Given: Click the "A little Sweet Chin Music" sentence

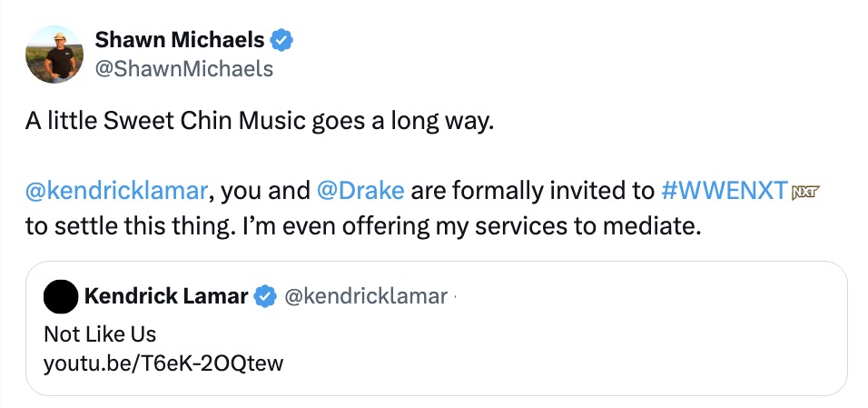Looking at the screenshot, I should pos(259,122).
